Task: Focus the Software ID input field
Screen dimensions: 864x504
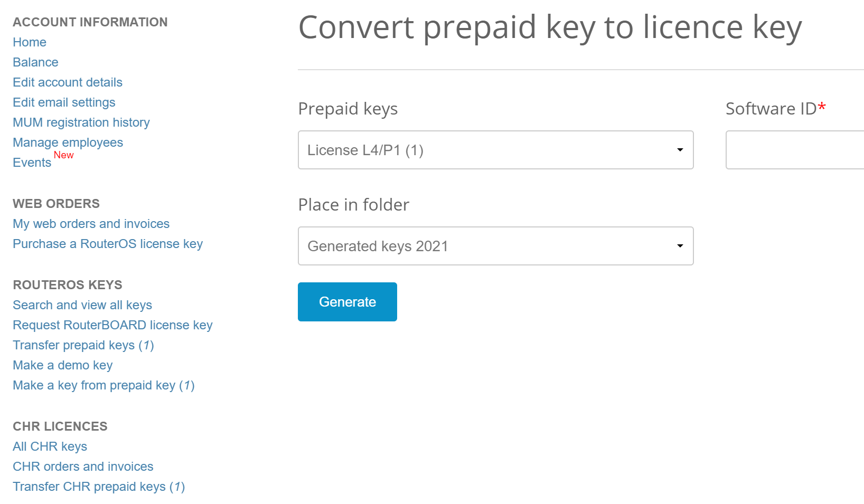Action: coord(794,150)
